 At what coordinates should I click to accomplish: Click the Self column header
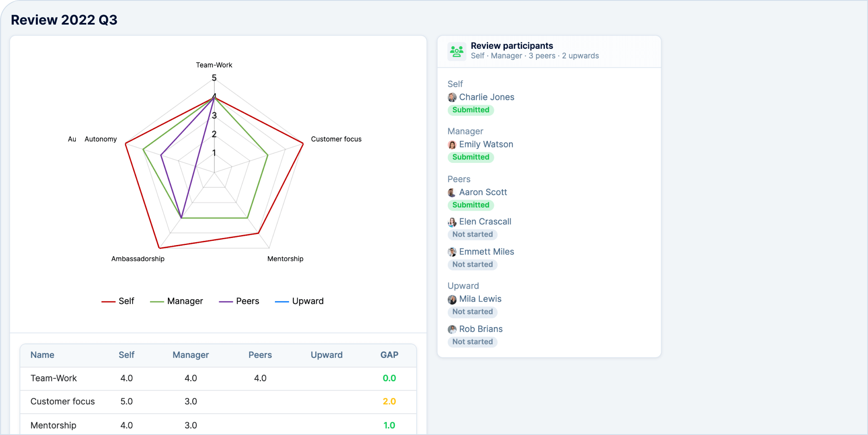coord(127,355)
